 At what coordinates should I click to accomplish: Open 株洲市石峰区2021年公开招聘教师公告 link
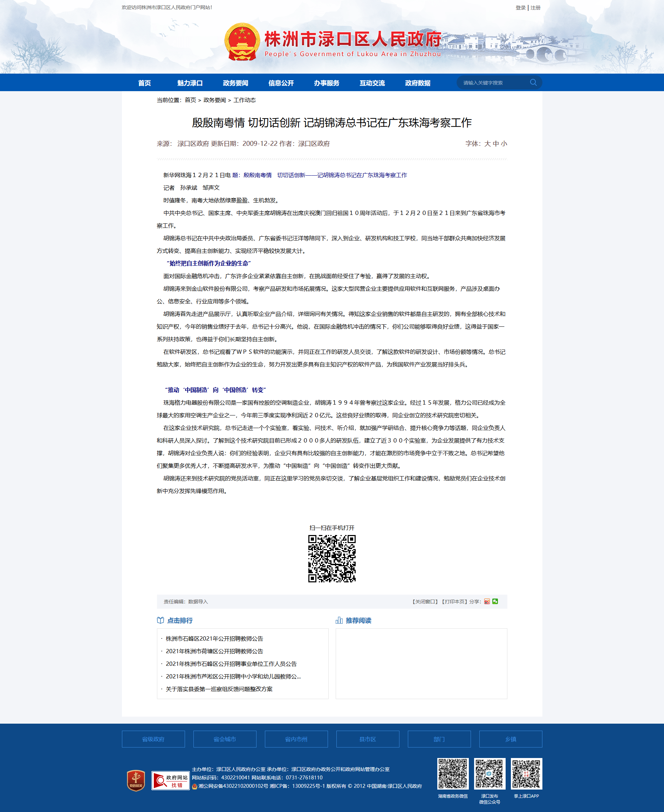(214, 639)
